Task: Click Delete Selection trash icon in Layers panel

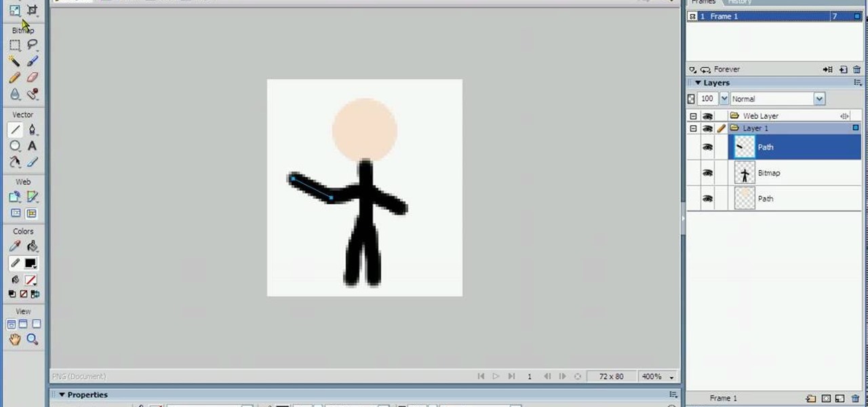Action: coord(856,398)
